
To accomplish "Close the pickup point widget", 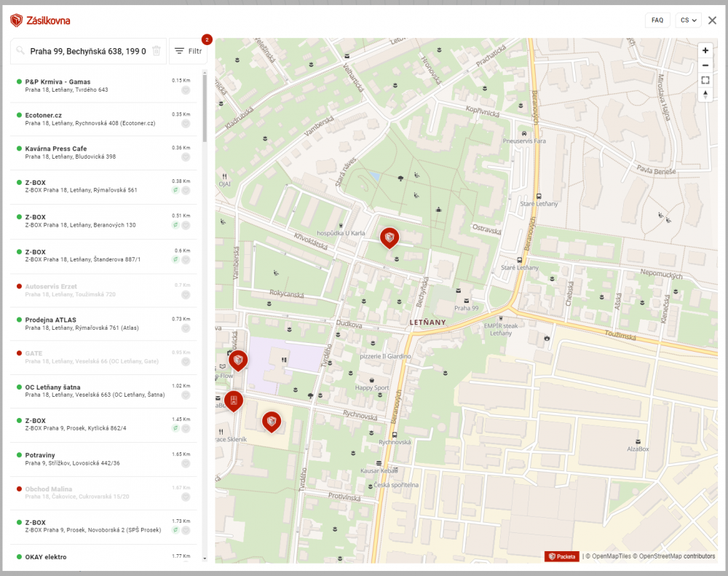I will [x=712, y=20].
